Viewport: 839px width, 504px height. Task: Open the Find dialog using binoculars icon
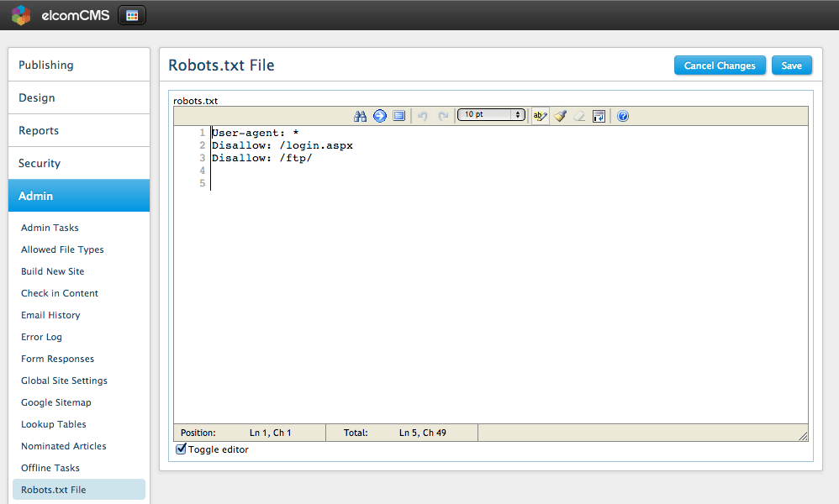click(x=361, y=116)
